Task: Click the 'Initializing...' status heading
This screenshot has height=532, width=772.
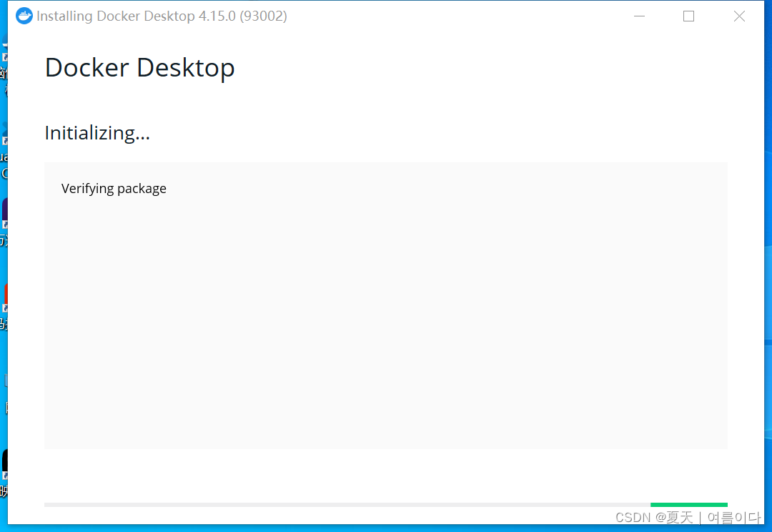Action: [x=97, y=133]
